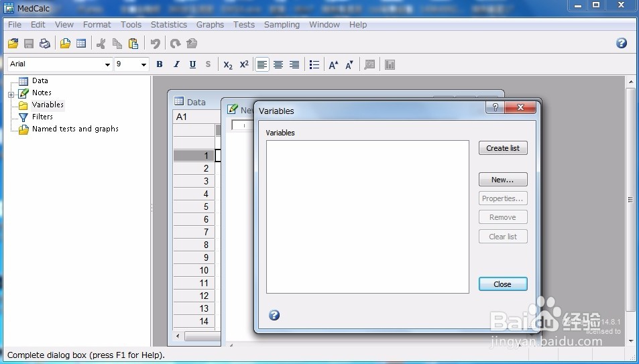Click the Save disk icon
This screenshot has height=364, width=639.
tap(29, 43)
